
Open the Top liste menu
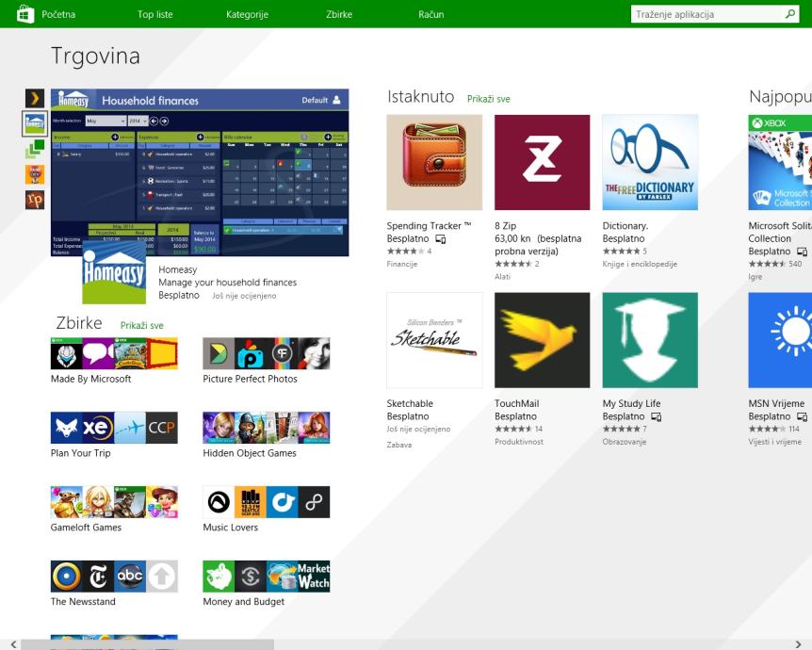154,14
